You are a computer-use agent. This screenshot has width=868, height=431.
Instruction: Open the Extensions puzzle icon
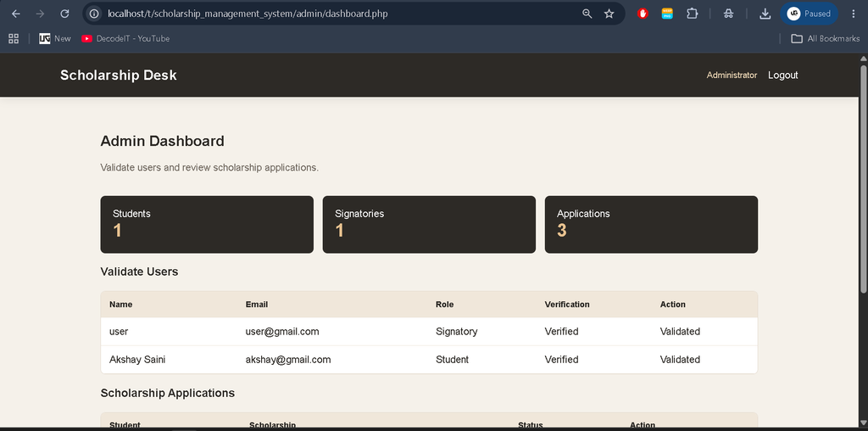(x=692, y=14)
